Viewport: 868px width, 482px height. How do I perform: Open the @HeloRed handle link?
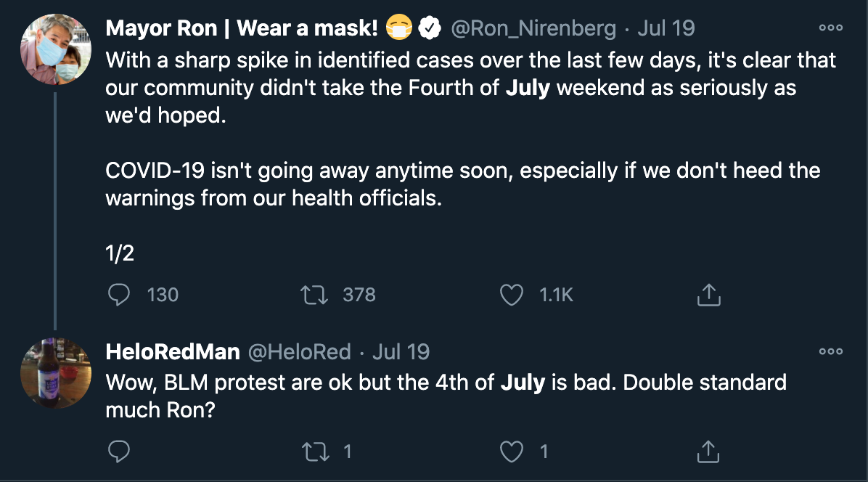(x=300, y=352)
